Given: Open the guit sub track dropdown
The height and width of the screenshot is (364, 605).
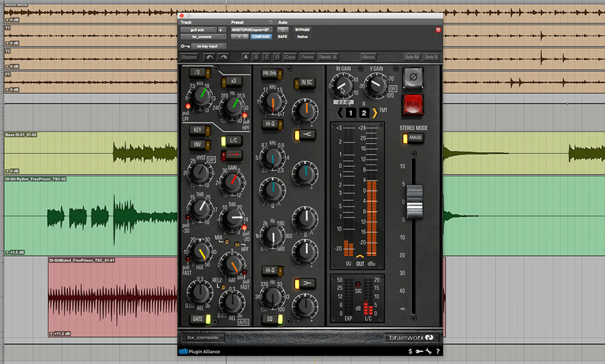Looking at the screenshot, I should click(199, 30).
